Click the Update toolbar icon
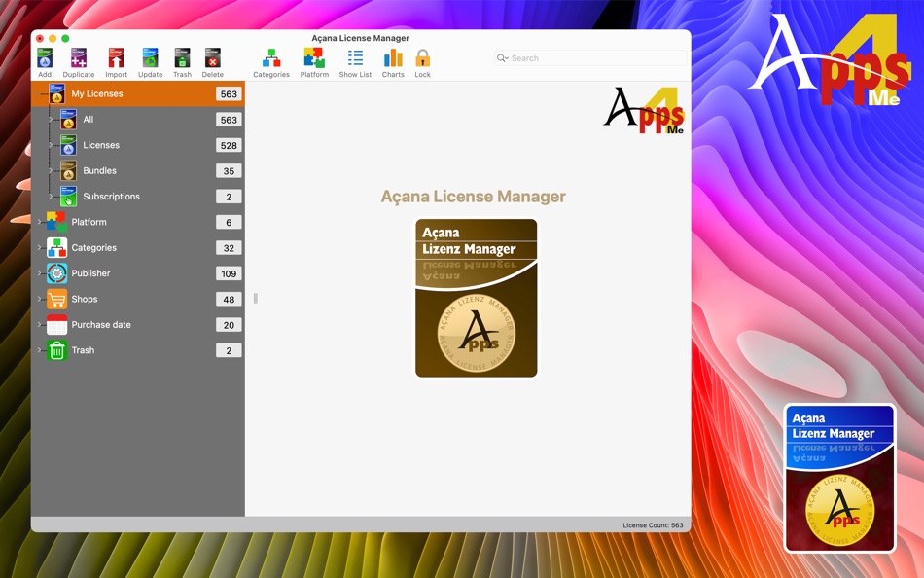Image resolution: width=924 pixels, height=578 pixels. click(x=150, y=58)
